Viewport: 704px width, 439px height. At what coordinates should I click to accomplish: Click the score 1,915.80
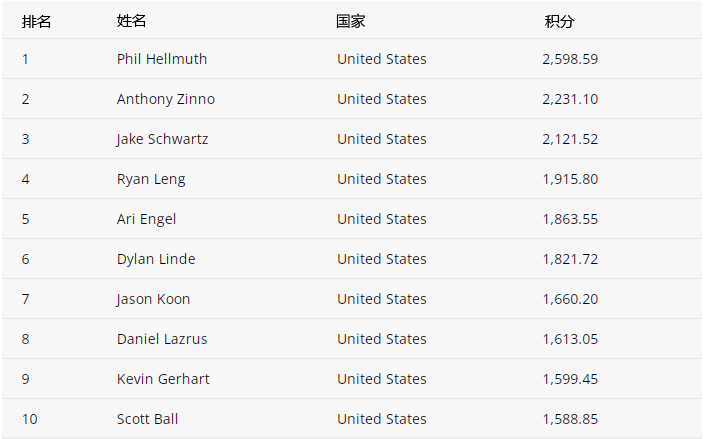(x=570, y=179)
